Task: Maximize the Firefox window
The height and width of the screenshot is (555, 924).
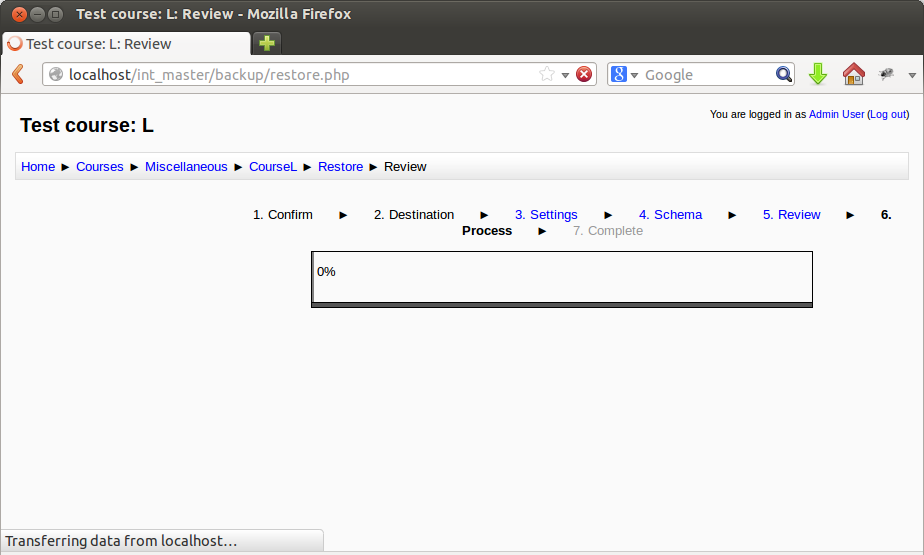Action: tap(55, 14)
